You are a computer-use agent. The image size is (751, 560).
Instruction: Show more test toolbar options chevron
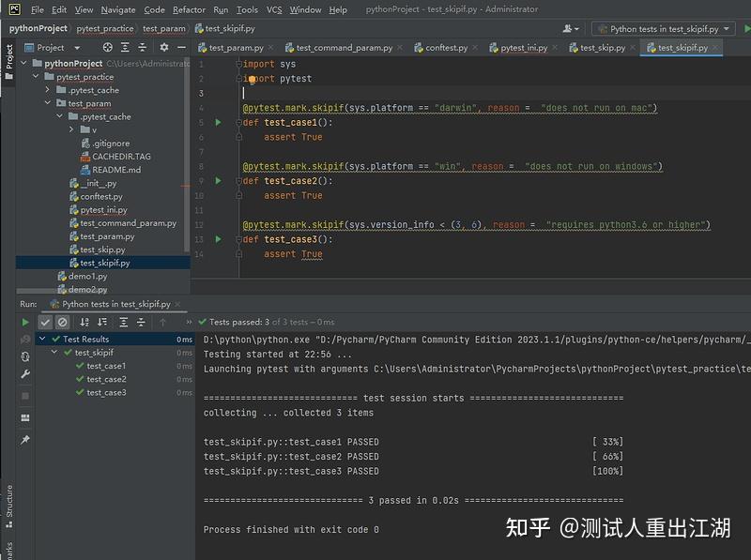click(x=189, y=322)
